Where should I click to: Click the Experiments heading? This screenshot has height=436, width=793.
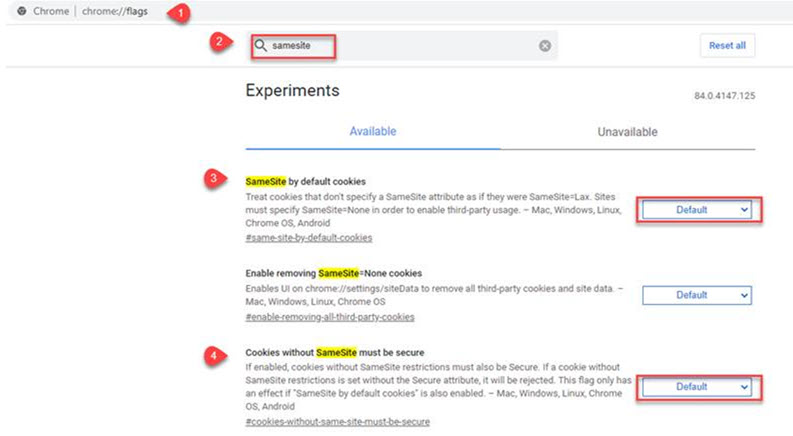[292, 91]
